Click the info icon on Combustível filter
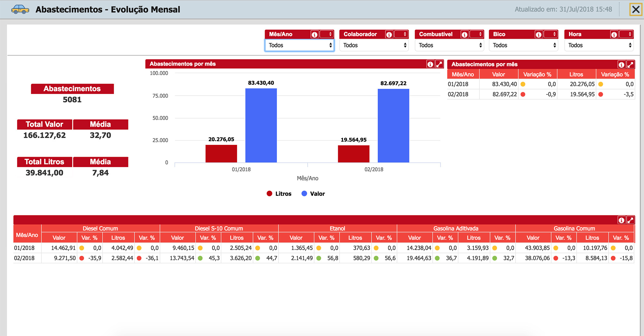Image resolution: width=644 pixels, height=336 pixels. tap(464, 34)
